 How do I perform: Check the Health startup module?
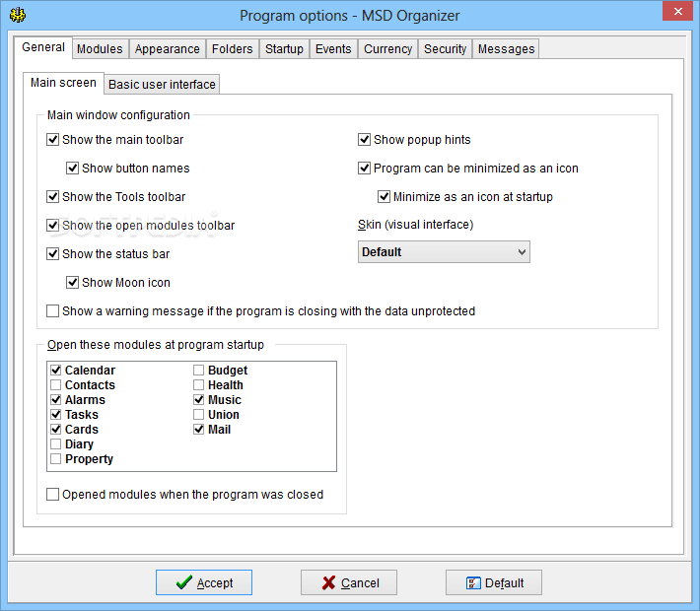[198, 384]
